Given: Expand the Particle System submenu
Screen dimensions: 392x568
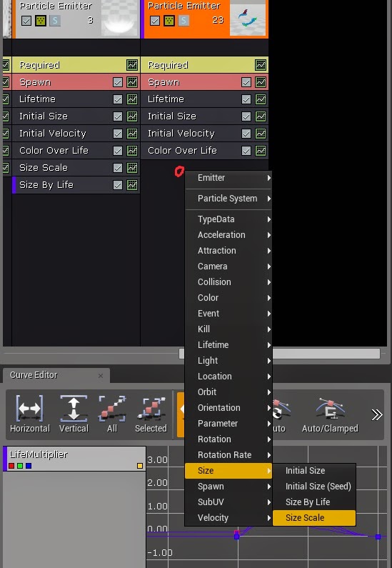Looking at the screenshot, I should 228,199.
